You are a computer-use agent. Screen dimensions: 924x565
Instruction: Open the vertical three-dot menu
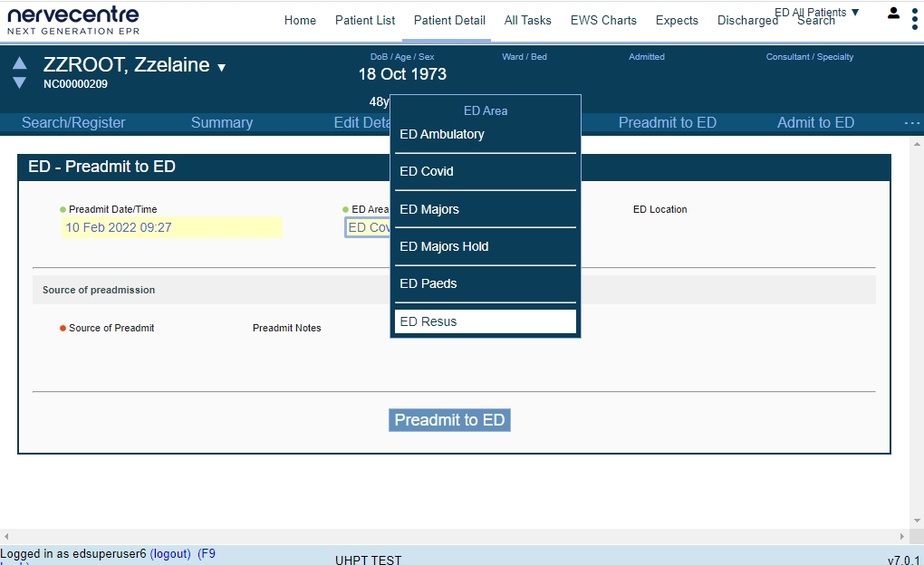point(915,19)
